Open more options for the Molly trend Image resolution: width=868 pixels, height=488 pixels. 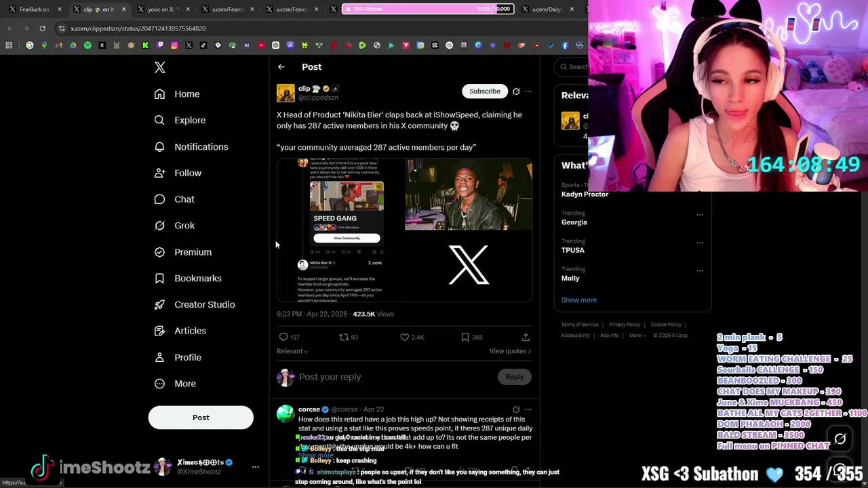tap(700, 270)
